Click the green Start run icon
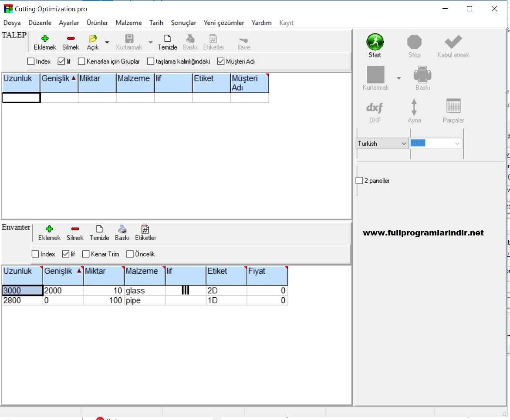This screenshot has height=420, width=510. point(375,42)
